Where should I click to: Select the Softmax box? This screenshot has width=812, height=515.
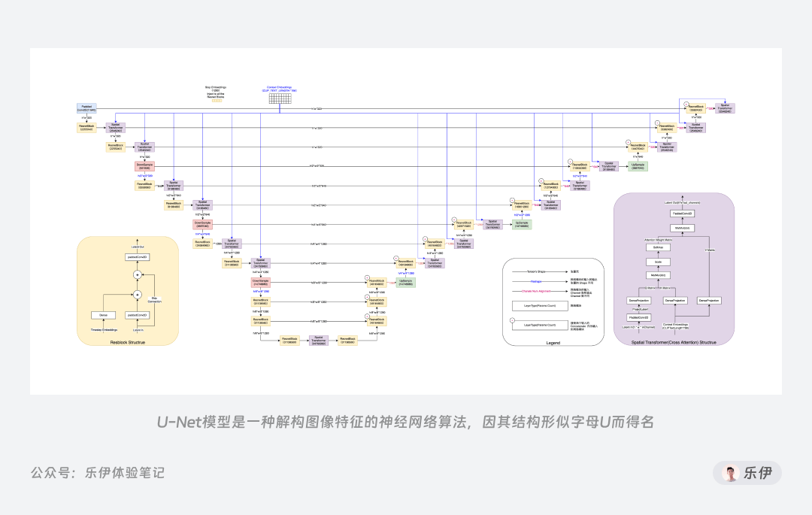[658, 247]
